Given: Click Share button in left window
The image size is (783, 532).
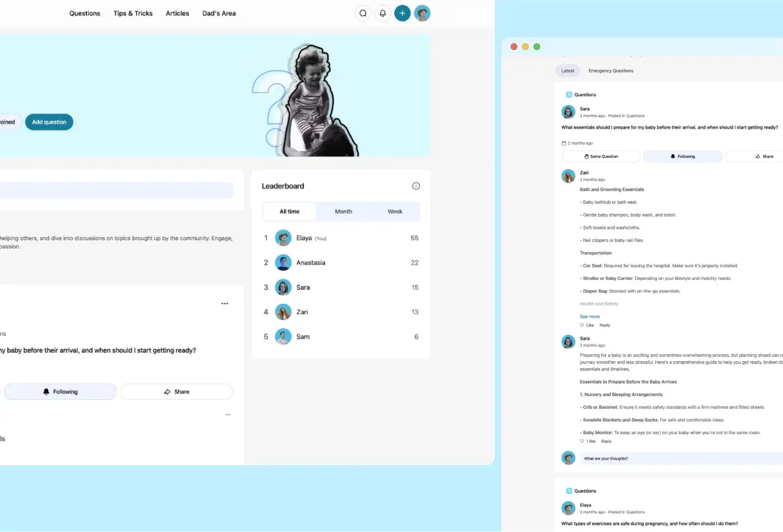Looking at the screenshot, I should point(177,392).
